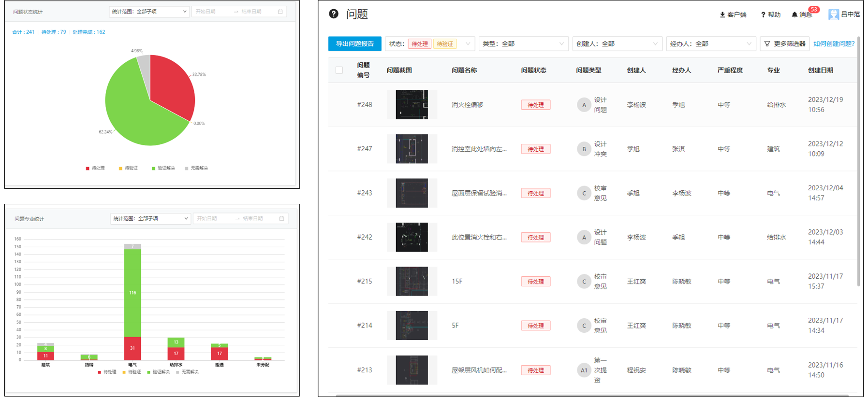868x397 pixels.
Task: Click the red 待处理 slice of pie chart
Action: pyautogui.click(x=172, y=87)
